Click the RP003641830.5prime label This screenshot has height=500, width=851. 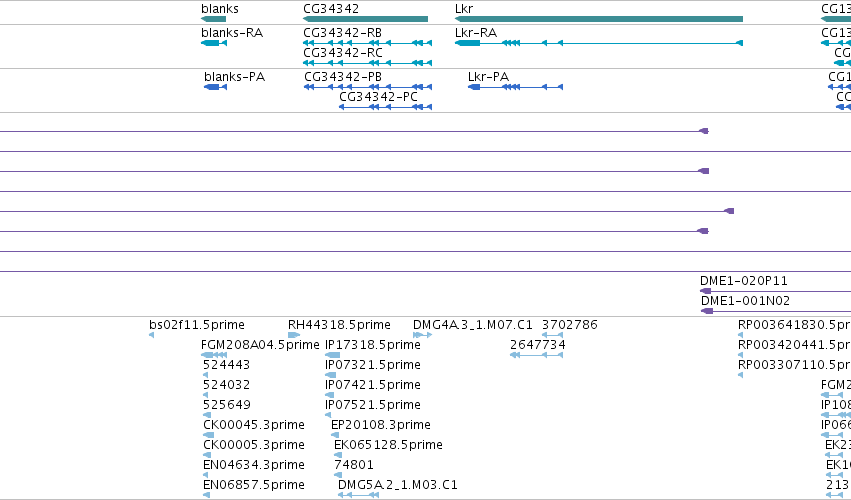(x=794, y=325)
